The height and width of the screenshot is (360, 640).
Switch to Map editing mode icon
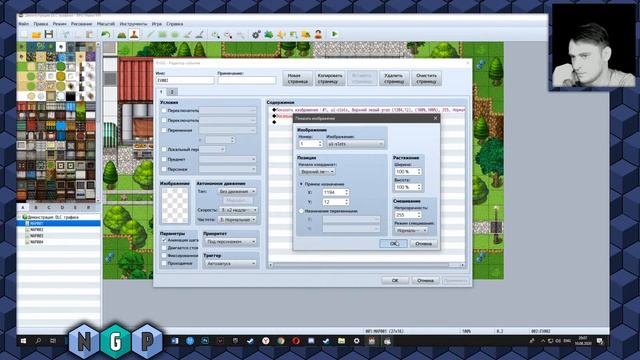pos(121,35)
